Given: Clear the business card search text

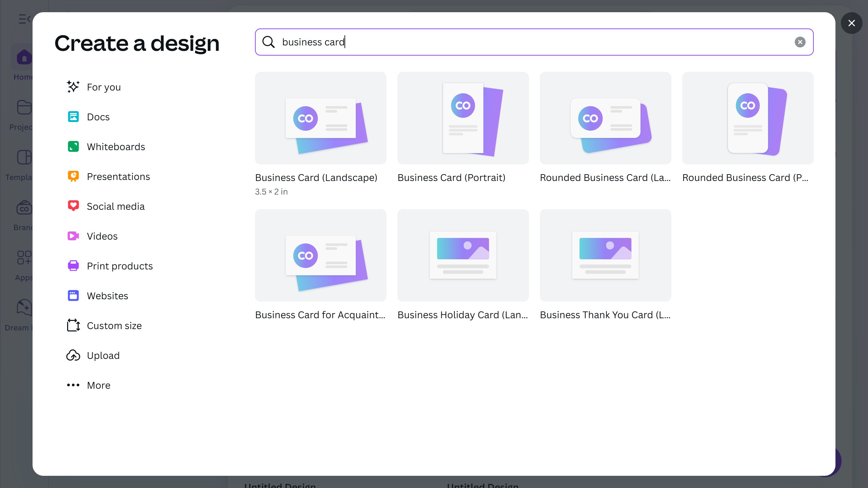Looking at the screenshot, I should [x=800, y=42].
